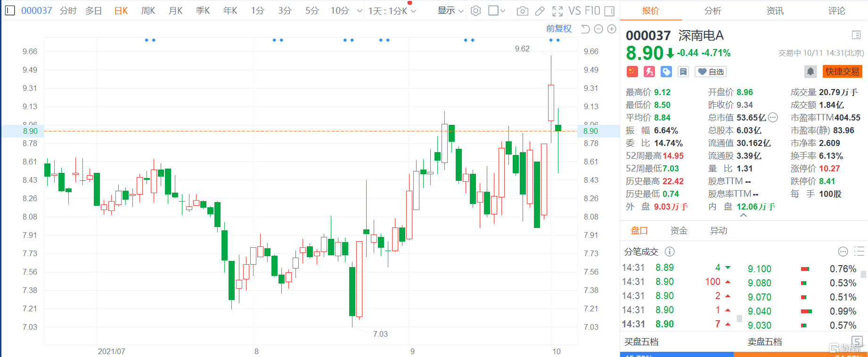Screen dimensions: 868x357
Task: Click the 快捷交易 button
Action: pyautogui.click(x=843, y=72)
